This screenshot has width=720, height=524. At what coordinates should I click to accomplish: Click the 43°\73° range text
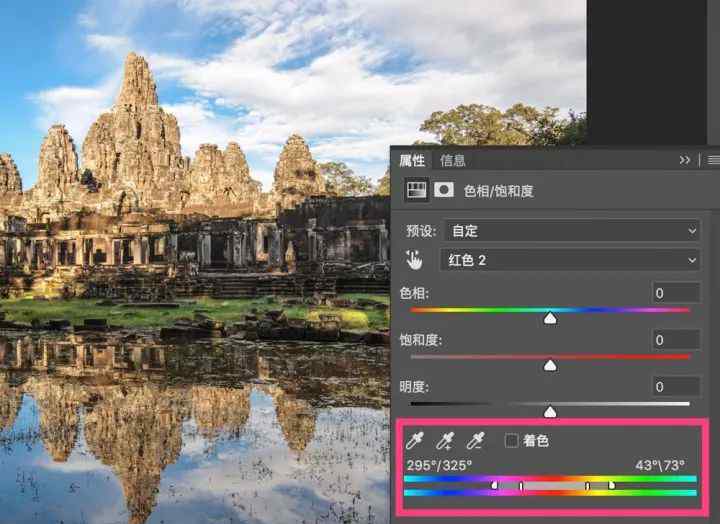pos(660,466)
